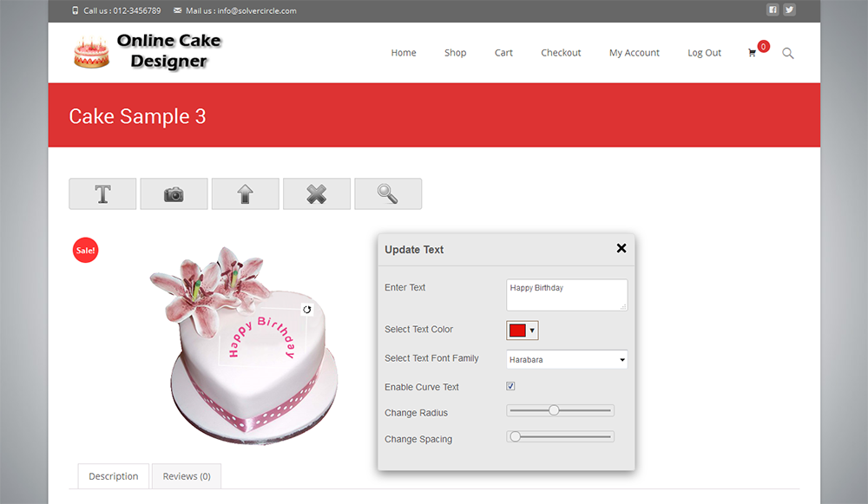Click the Enter Text input box
Image resolution: width=868 pixels, height=504 pixels.
click(x=567, y=295)
